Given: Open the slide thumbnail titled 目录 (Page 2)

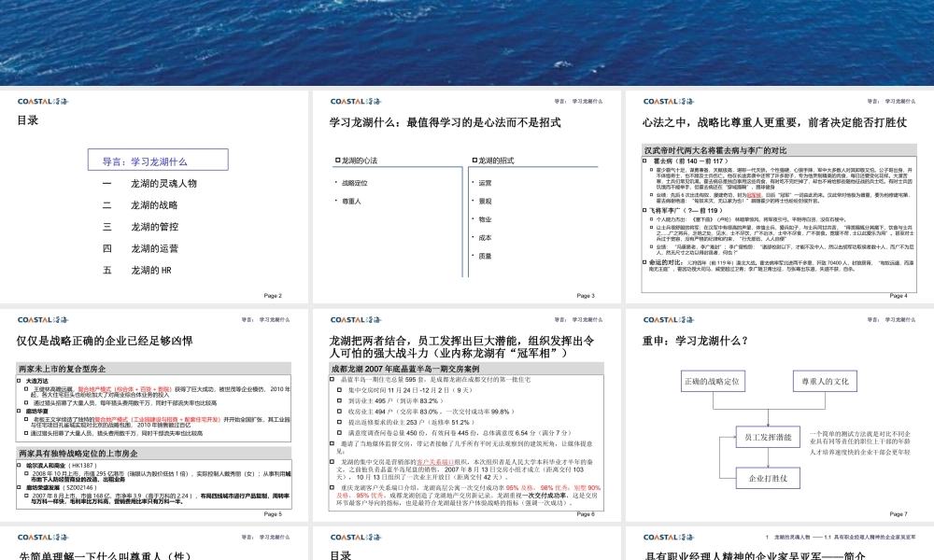Looking at the screenshot, I should click(x=154, y=196).
